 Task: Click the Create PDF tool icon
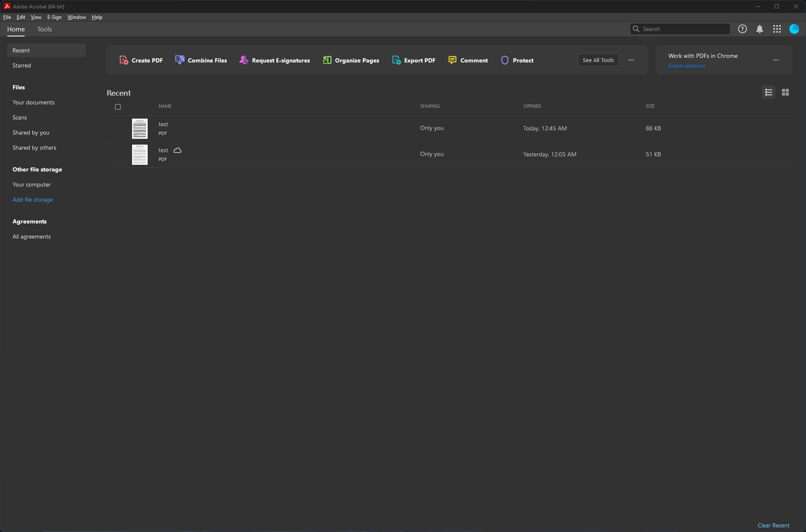(124, 60)
